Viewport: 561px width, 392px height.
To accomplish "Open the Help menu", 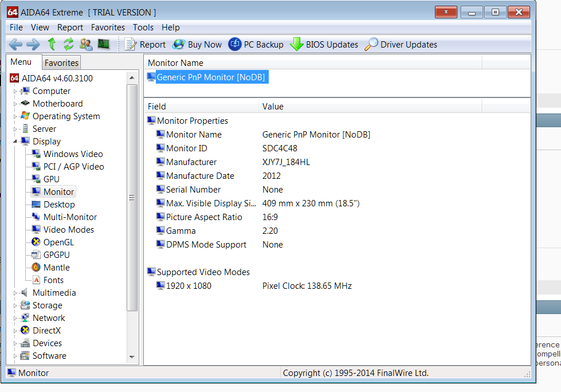I will pyautogui.click(x=171, y=28).
